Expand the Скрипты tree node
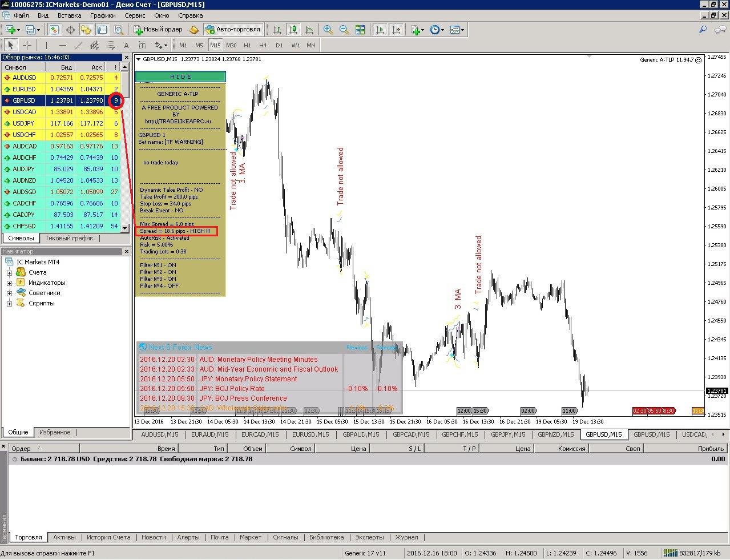 (x=9, y=304)
